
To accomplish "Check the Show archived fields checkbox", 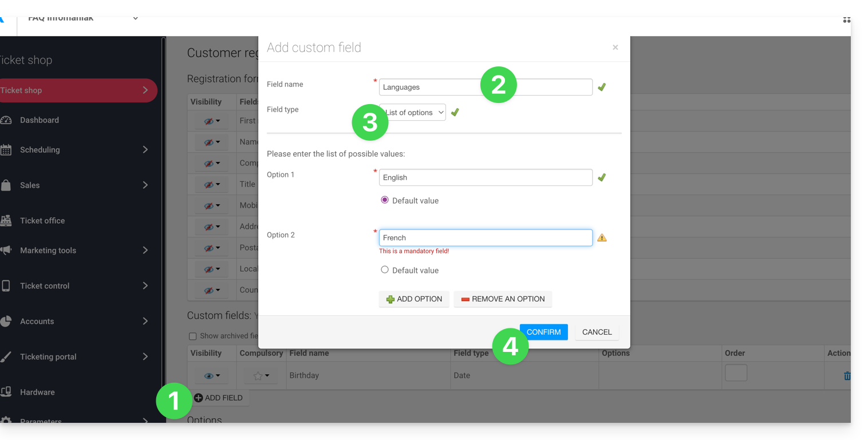I will pyautogui.click(x=192, y=336).
